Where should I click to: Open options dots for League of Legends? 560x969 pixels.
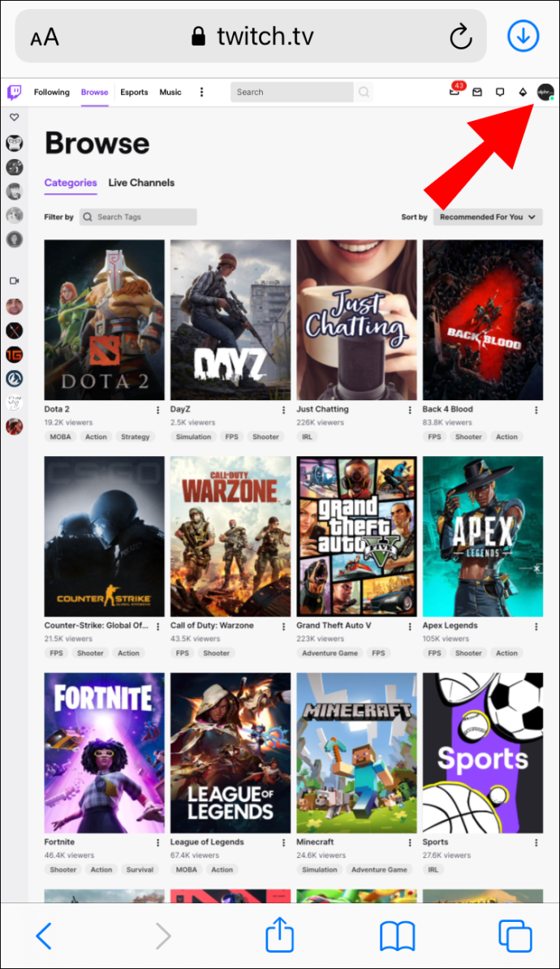click(x=284, y=842)
